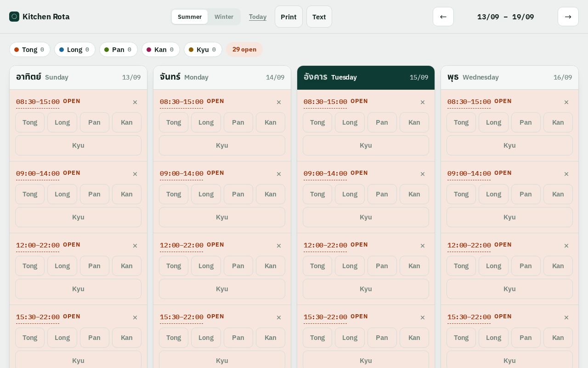The height and width of the screenshot is (368, 588).
Task: Remove Wednesday 09:00–14:00 shift with X
Action: tap(566, 174)
